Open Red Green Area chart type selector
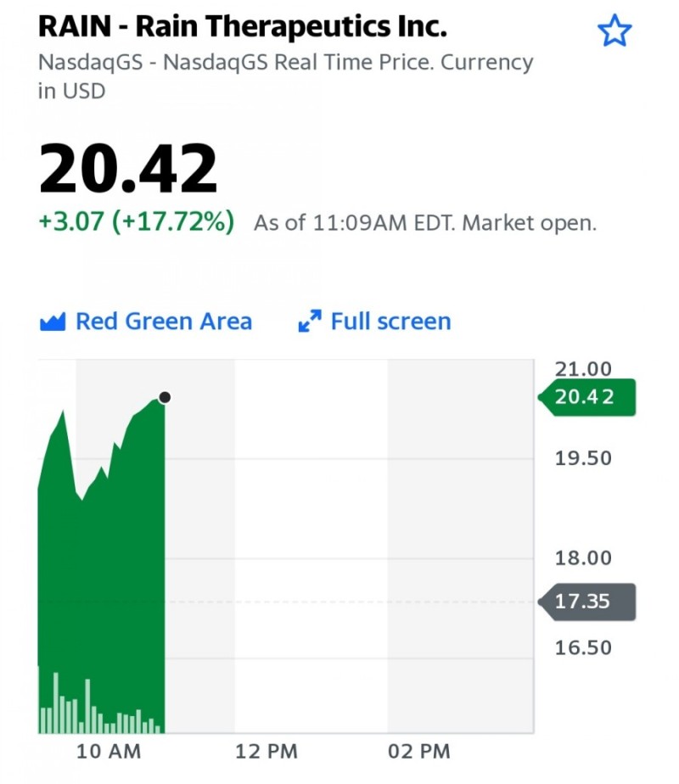679x784 pixels. click(x=146, y=322)
